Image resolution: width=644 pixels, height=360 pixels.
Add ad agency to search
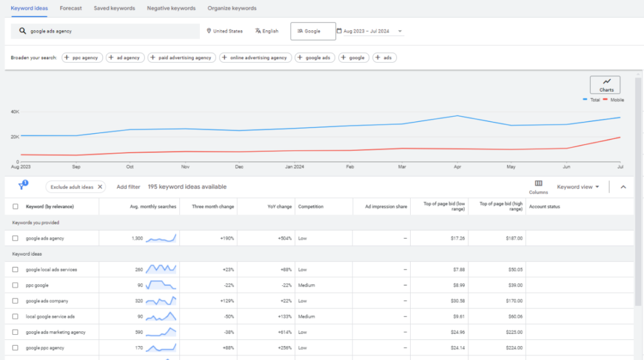click(x=125, y=57)
